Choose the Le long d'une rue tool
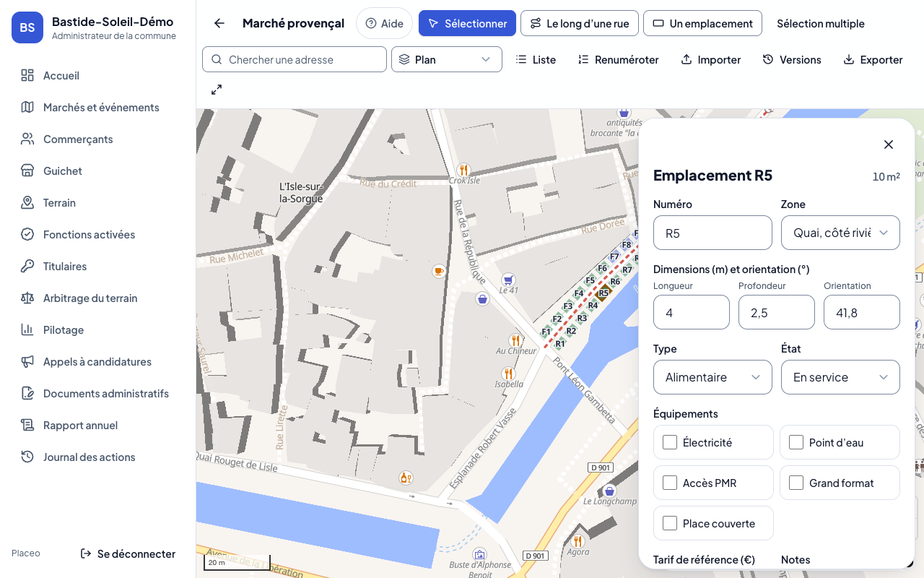 point(580,23)
